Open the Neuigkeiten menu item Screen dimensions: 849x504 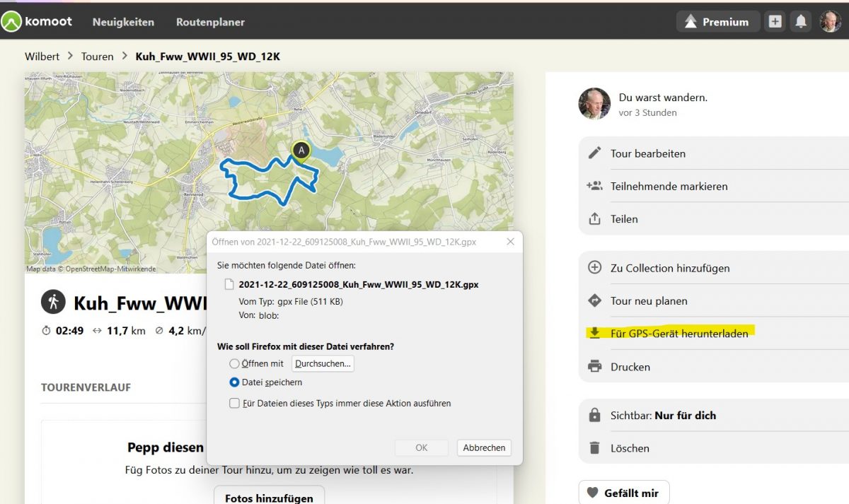pos(123,22)
